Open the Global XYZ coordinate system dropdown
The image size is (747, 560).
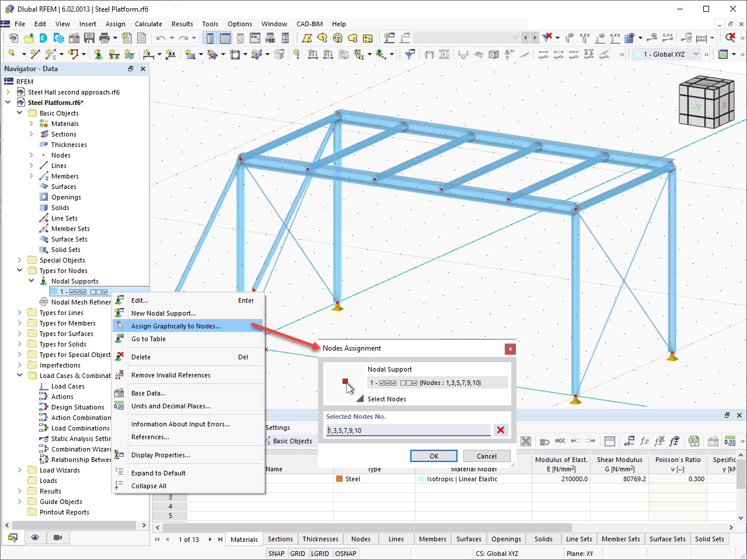[696, 54]
